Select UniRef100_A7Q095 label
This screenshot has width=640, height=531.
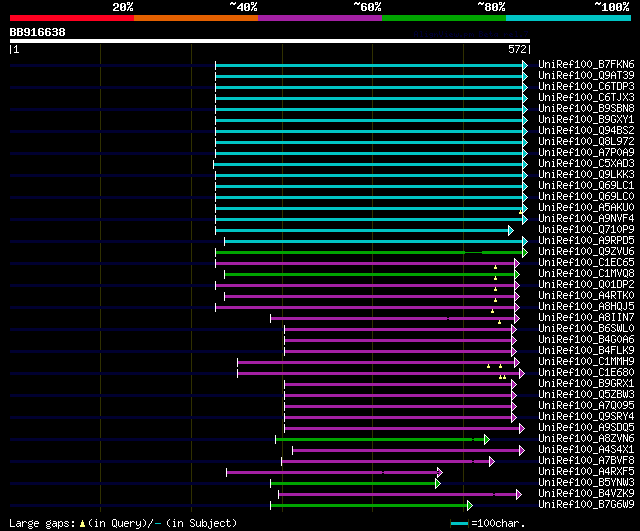(x=586, y=406)
